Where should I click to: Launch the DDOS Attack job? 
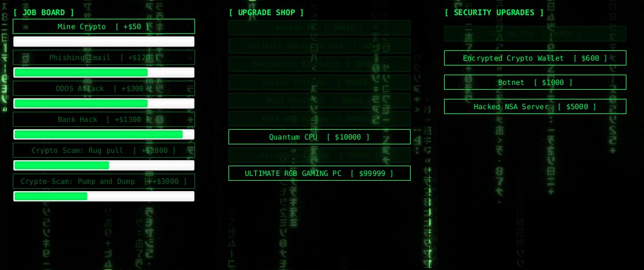tap(104, 88)
